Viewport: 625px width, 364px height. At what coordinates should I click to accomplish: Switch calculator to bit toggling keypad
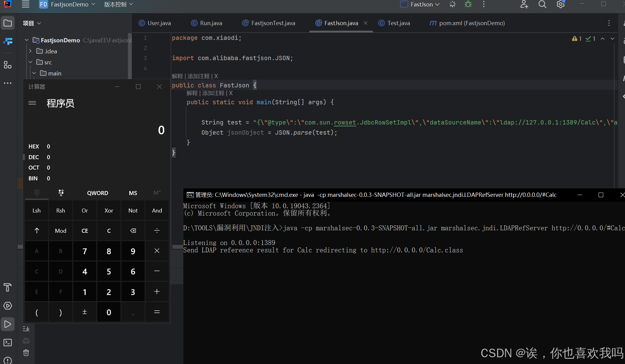[61, 193]
